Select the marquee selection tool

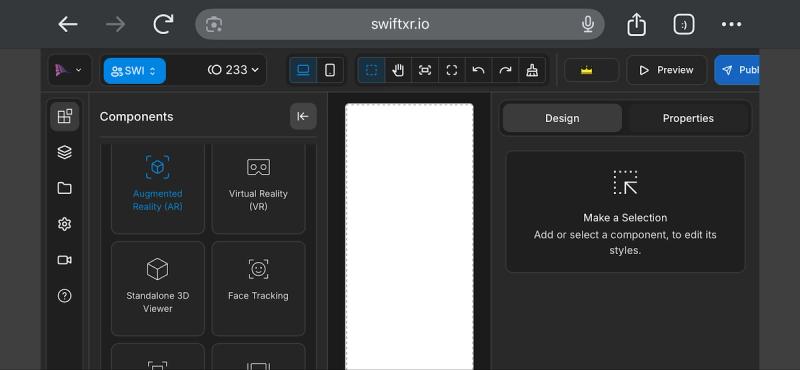coord(371,70)
